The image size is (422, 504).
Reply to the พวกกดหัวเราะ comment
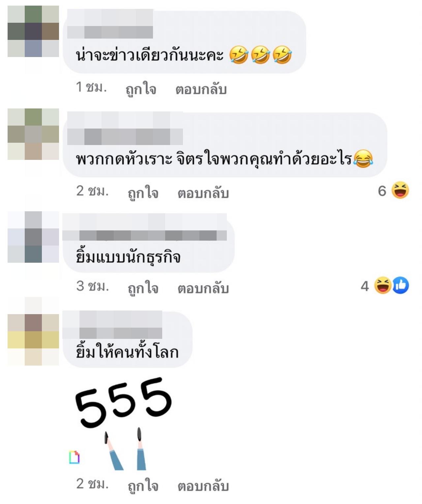(x=203, y=193)
